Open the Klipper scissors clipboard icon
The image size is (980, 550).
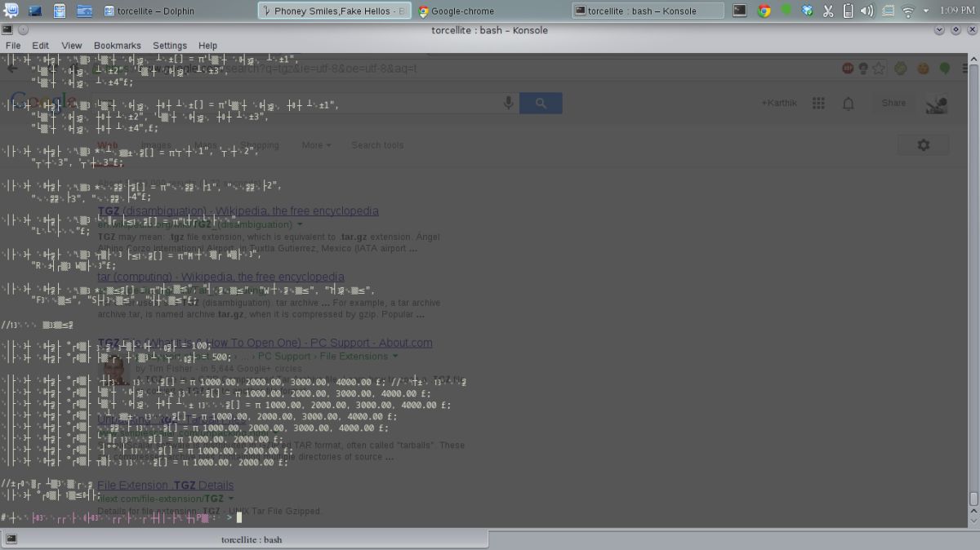[827, 11]
